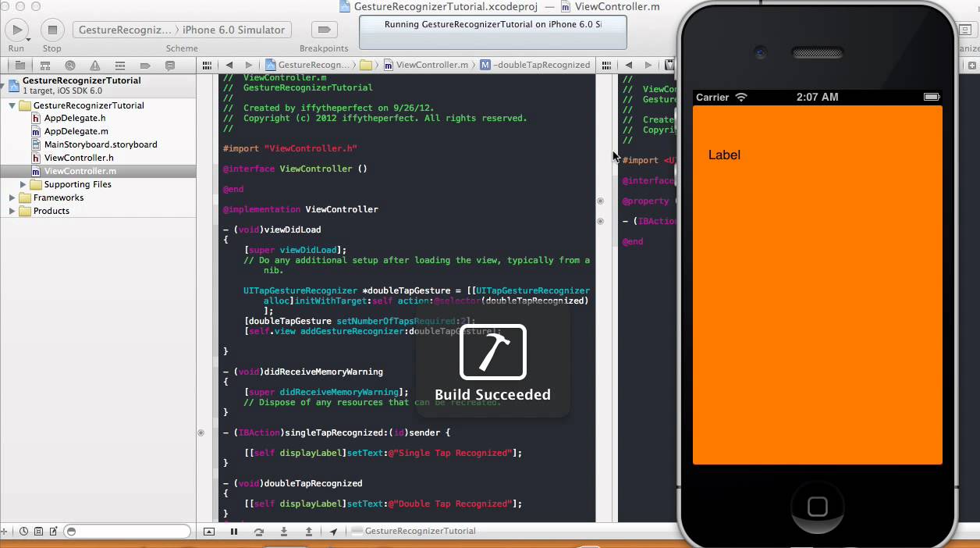Show the Issue navigator
Image resolution: width=980 pixels, height=548 pixels.
[95, 66]
